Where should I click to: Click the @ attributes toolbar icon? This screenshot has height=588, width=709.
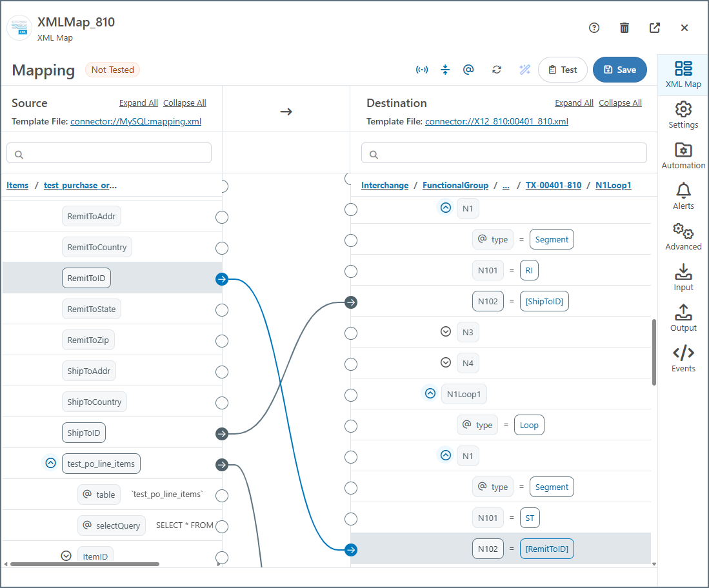469,70
